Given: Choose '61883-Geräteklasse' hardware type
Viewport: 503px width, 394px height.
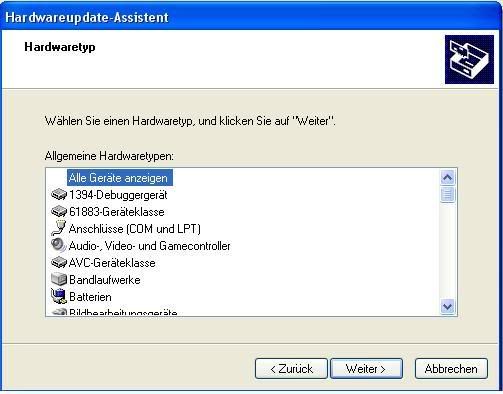Looking at the screenshot, I should coord(117,212).
